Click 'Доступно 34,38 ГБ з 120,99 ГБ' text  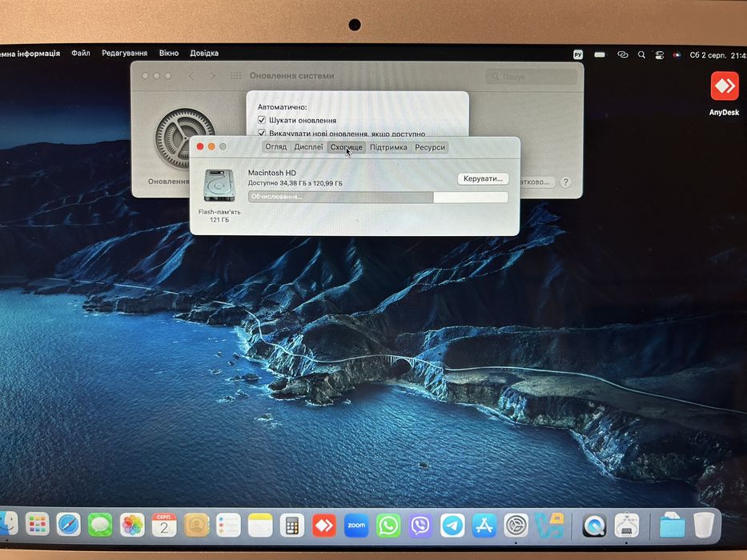[x=295, y=183]
